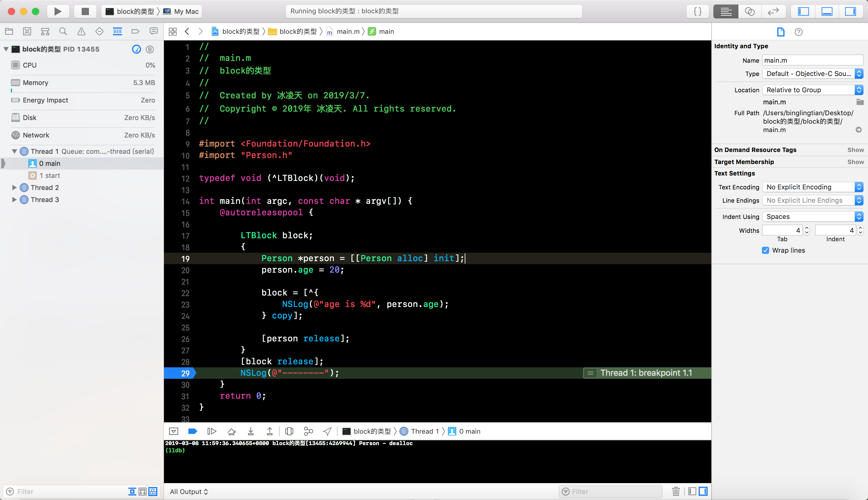Open the Find navigator magnifier icon
This screenshot has height=500, width=868.
tap(63, 32)
